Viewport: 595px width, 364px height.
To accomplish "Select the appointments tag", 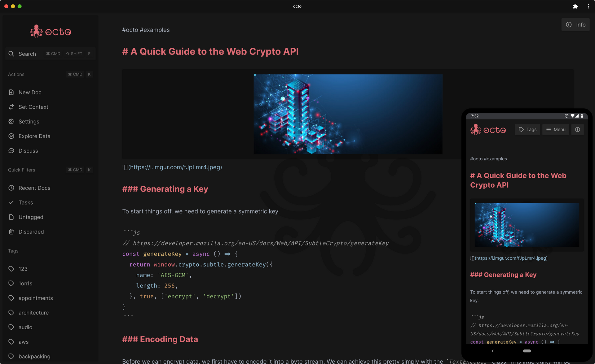I will coord(36,298).
